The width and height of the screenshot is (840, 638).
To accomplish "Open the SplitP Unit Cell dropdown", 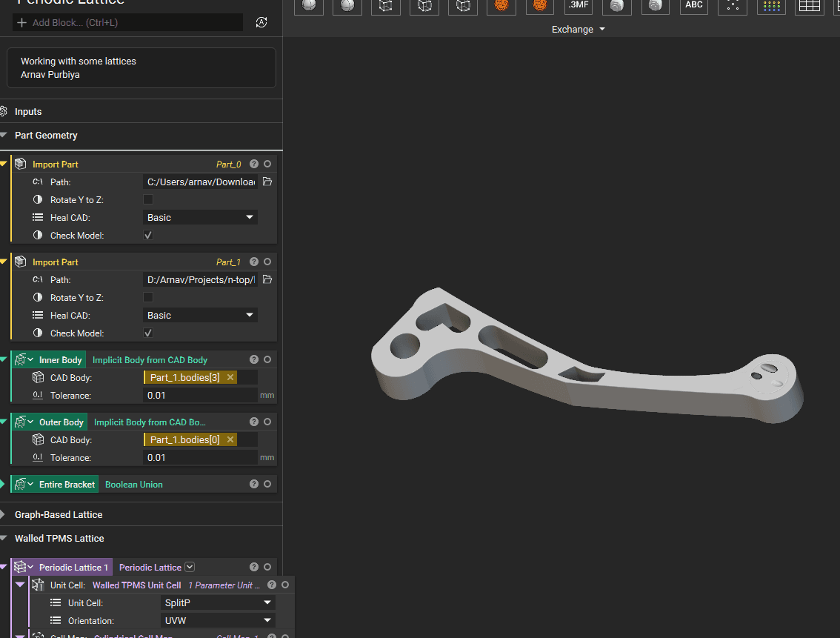I will tap(217, 602).
